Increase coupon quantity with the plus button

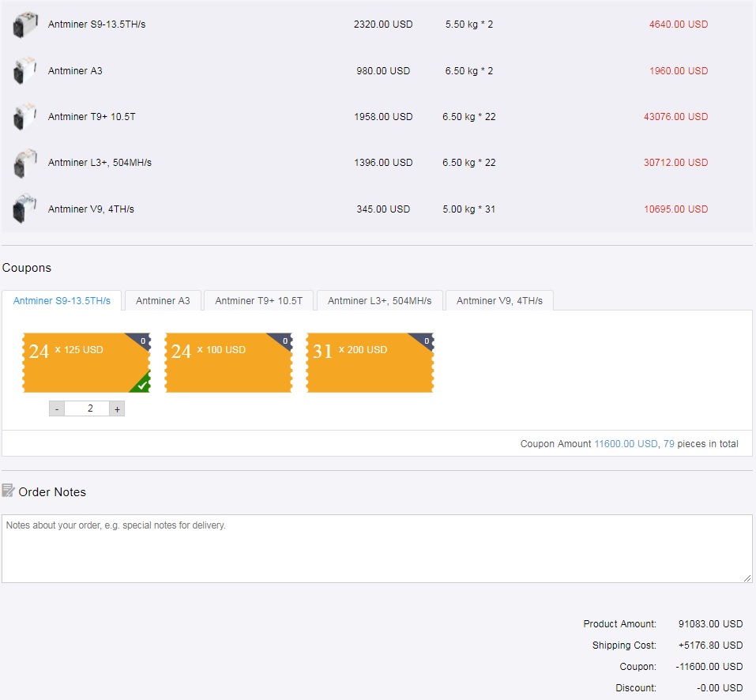[x=117, y=408]
